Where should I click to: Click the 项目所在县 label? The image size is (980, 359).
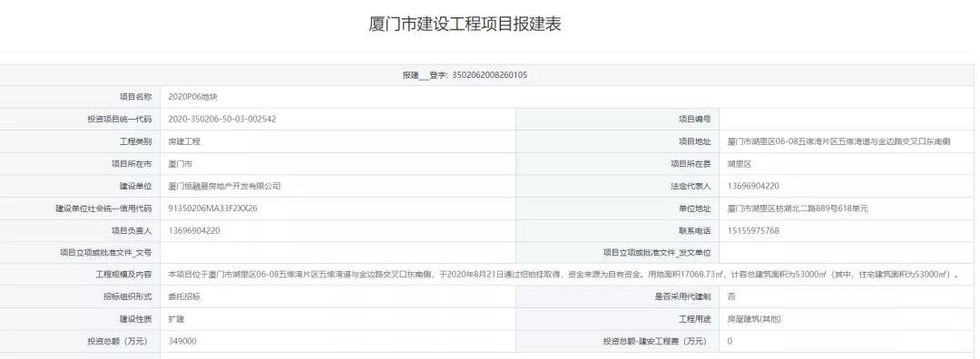691,164
